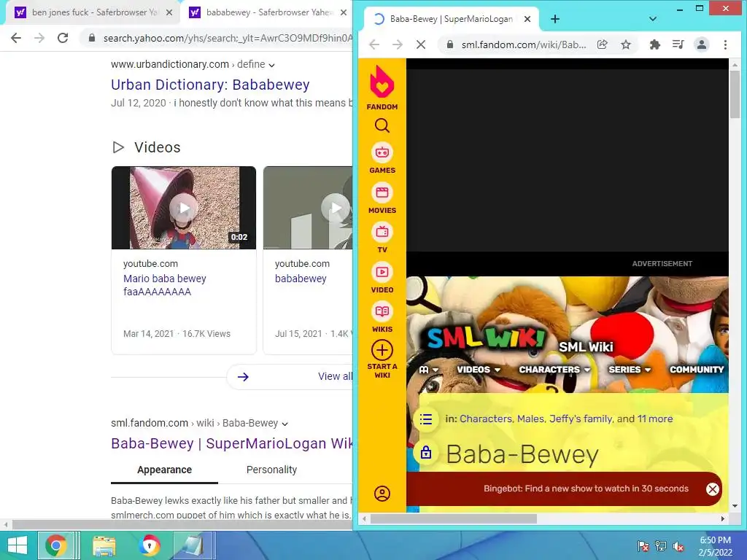747x560 pixels.
Task: Open tab search chevron in title bar
Action: click(x=653, y=19)
